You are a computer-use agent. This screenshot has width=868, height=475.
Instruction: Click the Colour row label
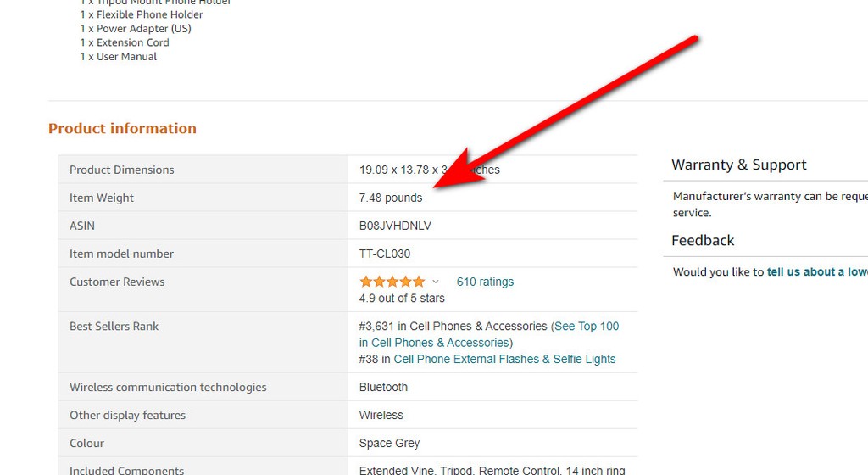pyautogui.click(x=86, y=444)
